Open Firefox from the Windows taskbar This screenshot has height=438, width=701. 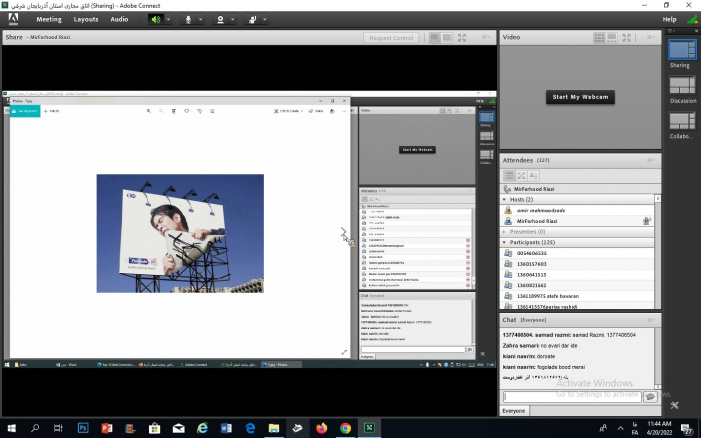pyautogui.click(x=321, y=428)
